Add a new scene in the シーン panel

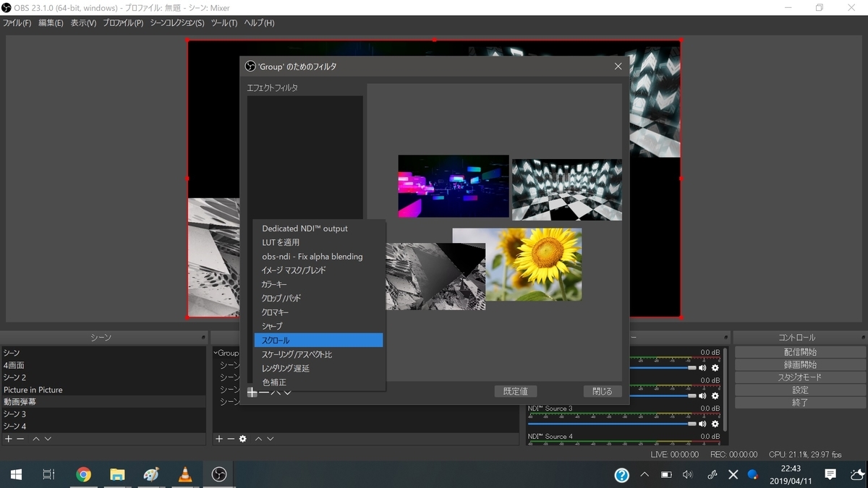click(9, 439)
